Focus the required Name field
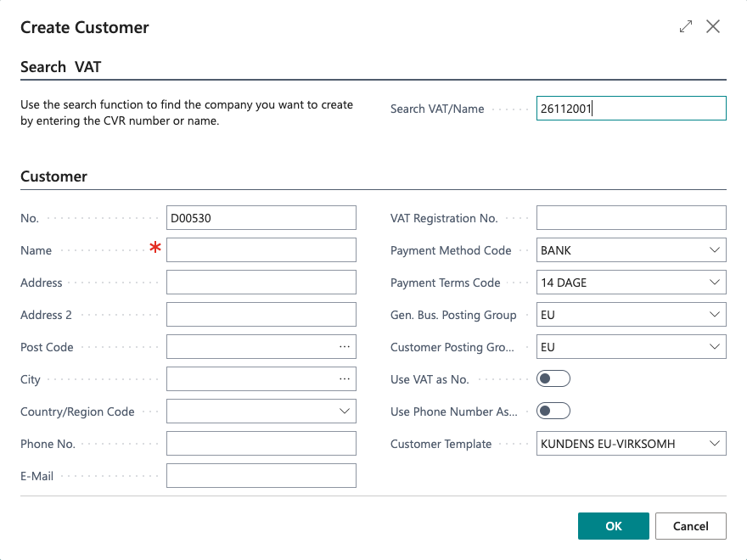The height and width of the screenshot is (560, 747). (261, 250)
